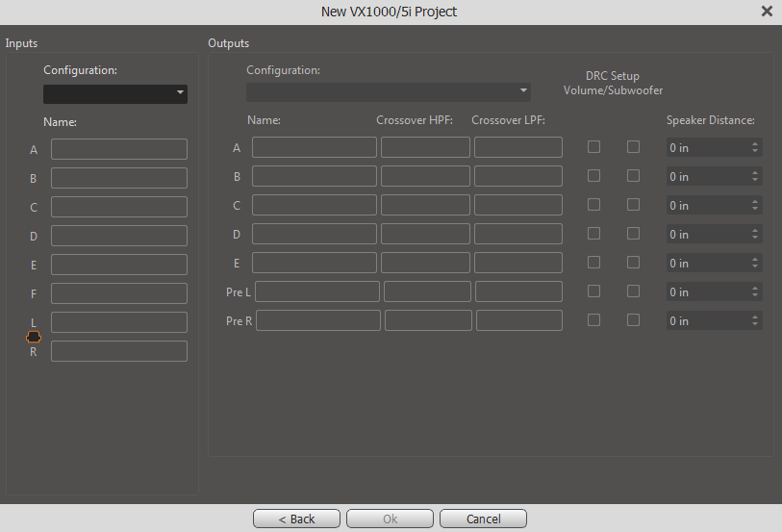Focus the Output B name field
The height and width of the screenshot is (532, 782).
click(x=315, y=176)
